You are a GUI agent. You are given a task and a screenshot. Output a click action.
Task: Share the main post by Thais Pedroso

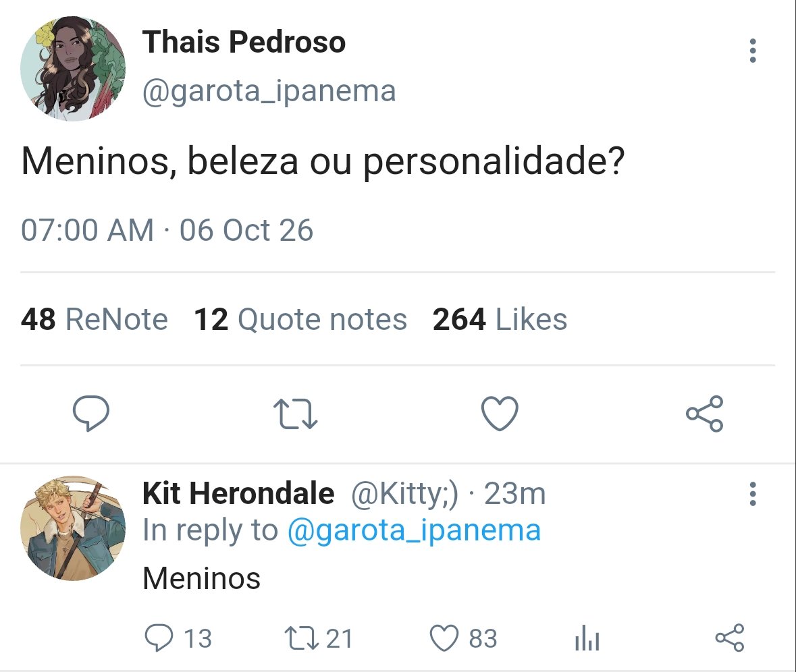tap(705, 414)
